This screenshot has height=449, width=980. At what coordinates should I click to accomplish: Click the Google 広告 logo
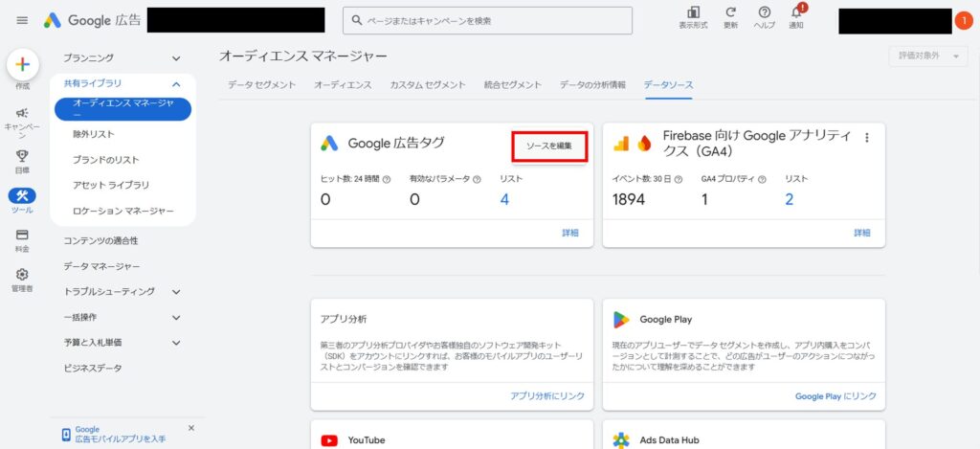(92, 21)
